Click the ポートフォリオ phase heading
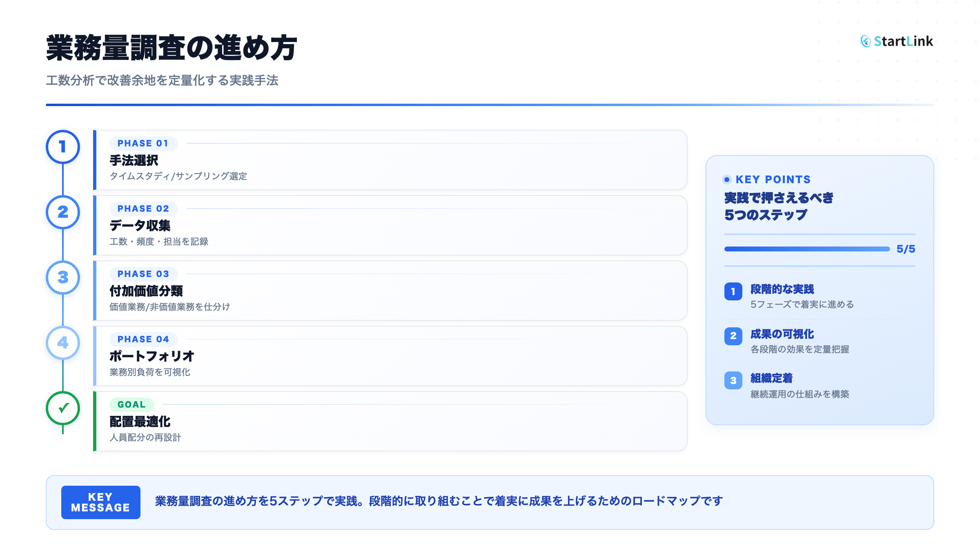Image resolution: width=980 pixels, height=551 pixels. pyautogui.click(x=151, y=356)
